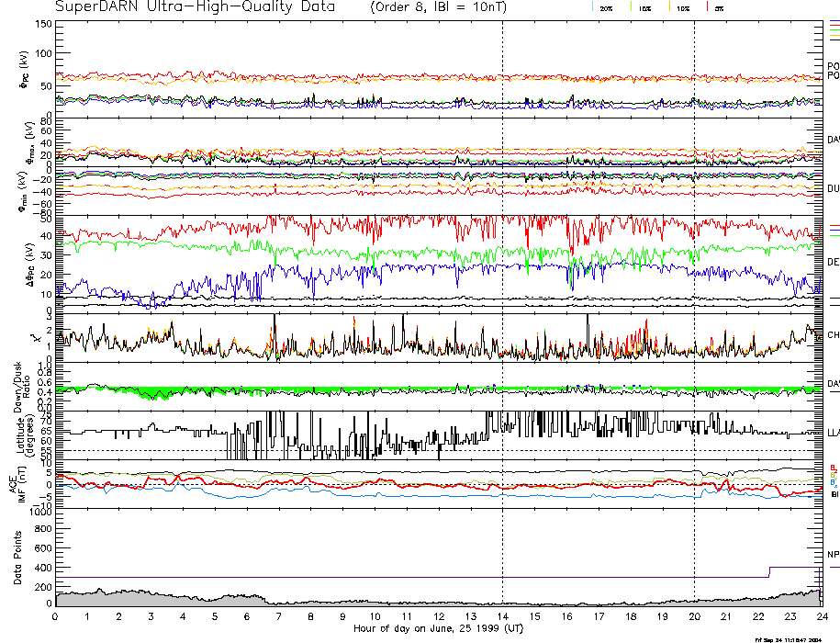Click the DE label beside potential-difference panel
The height and width of the screenshot is (643, 840).
pyautogui.click(x=834, y=262)
